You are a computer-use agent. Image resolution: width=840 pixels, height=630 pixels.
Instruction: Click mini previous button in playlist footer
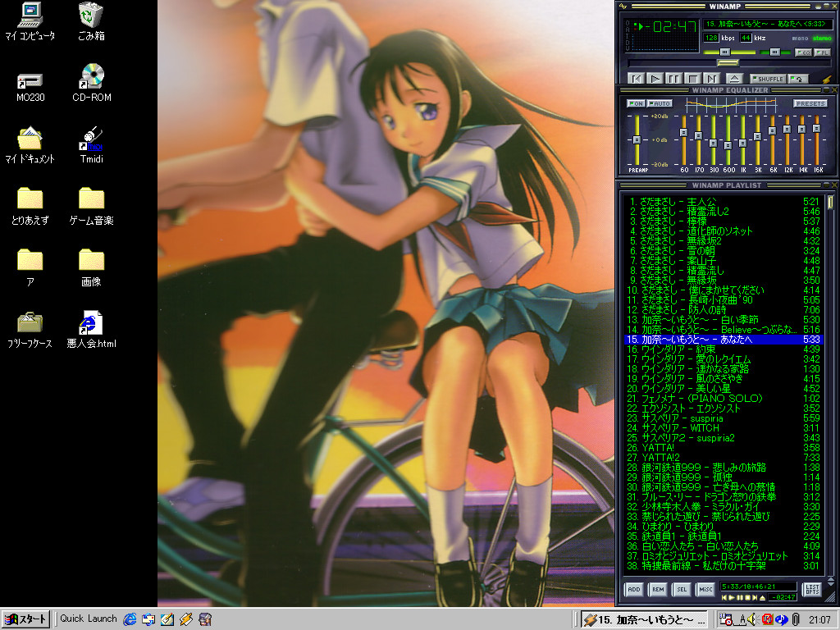(724, 597)
